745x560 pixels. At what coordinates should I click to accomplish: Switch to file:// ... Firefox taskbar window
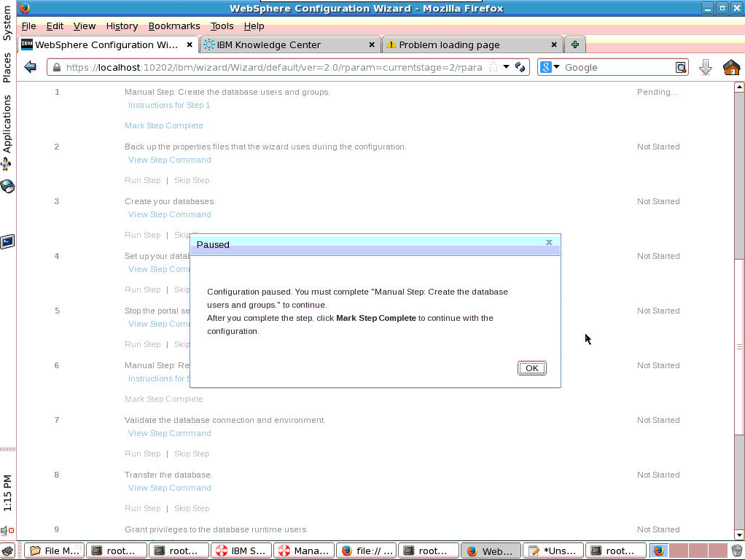tap(367, 551)
